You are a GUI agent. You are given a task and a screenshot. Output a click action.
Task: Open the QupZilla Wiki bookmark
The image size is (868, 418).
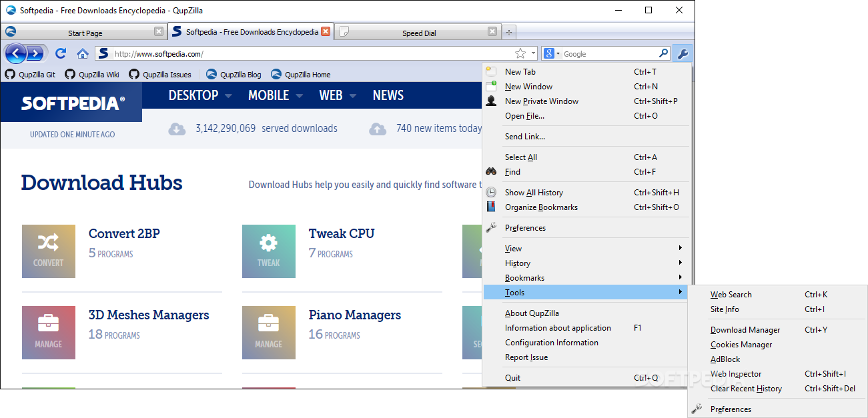point(92,75)
